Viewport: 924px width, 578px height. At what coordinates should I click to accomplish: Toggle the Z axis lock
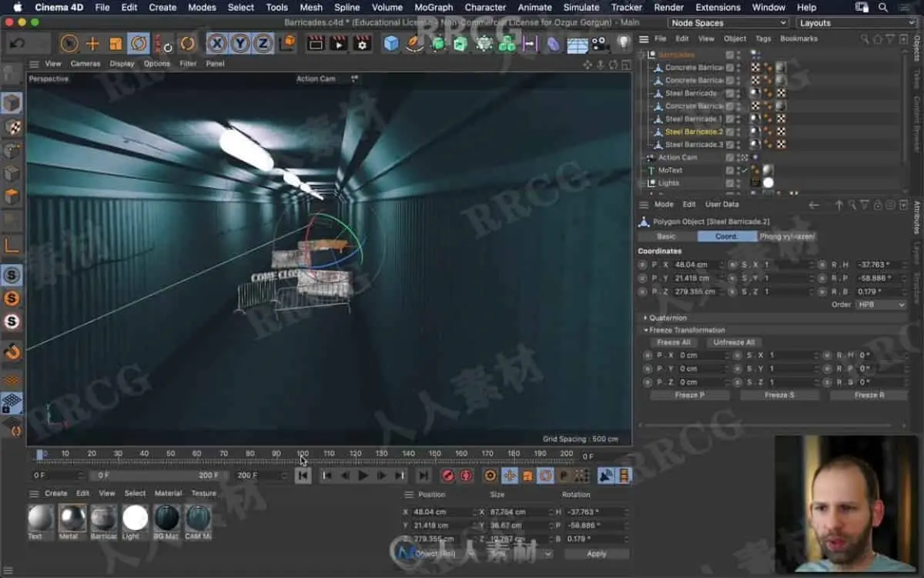263,43
